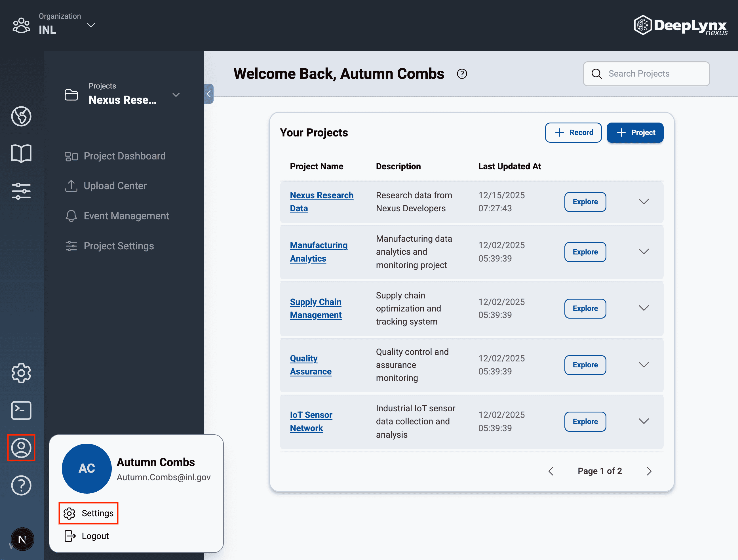
Task: Collapse the project side panel arrow
Action: click(x=208, y=94)
